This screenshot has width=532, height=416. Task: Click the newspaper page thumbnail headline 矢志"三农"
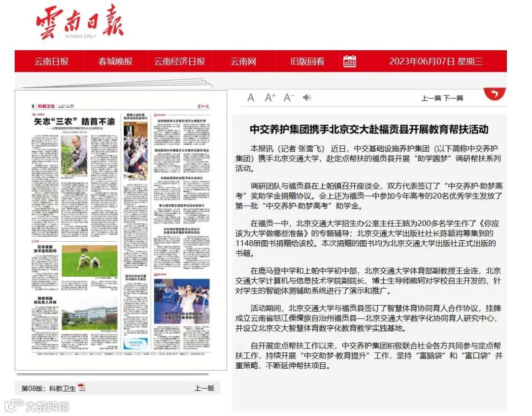[x=74, y=122]
